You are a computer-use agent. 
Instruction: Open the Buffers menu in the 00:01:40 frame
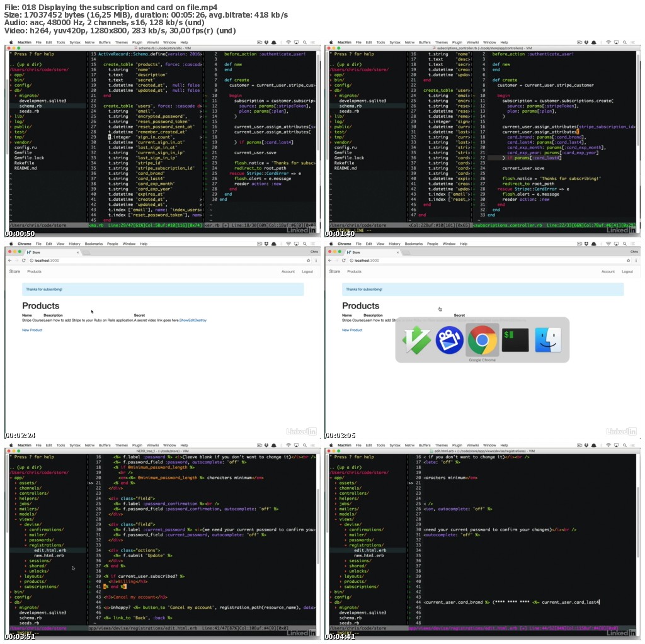[425, 42]
